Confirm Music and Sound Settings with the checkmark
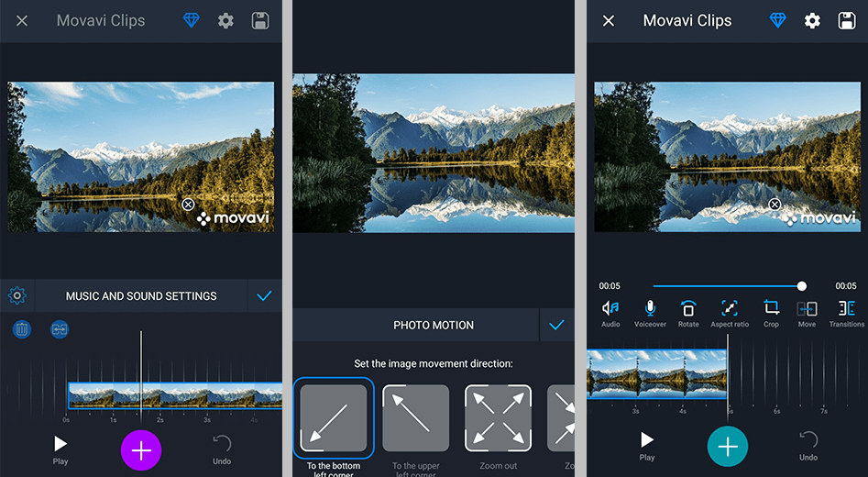This screenshot has height=477, width=868. (265, 296)
